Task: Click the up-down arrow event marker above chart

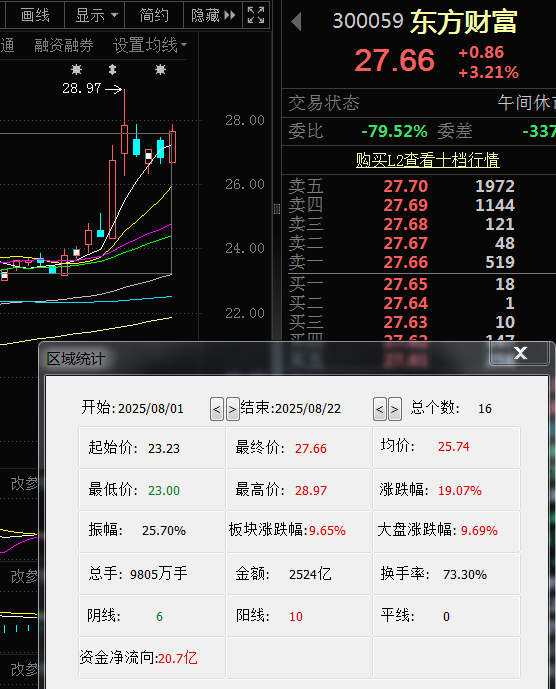Action: (x=113, y=69)
